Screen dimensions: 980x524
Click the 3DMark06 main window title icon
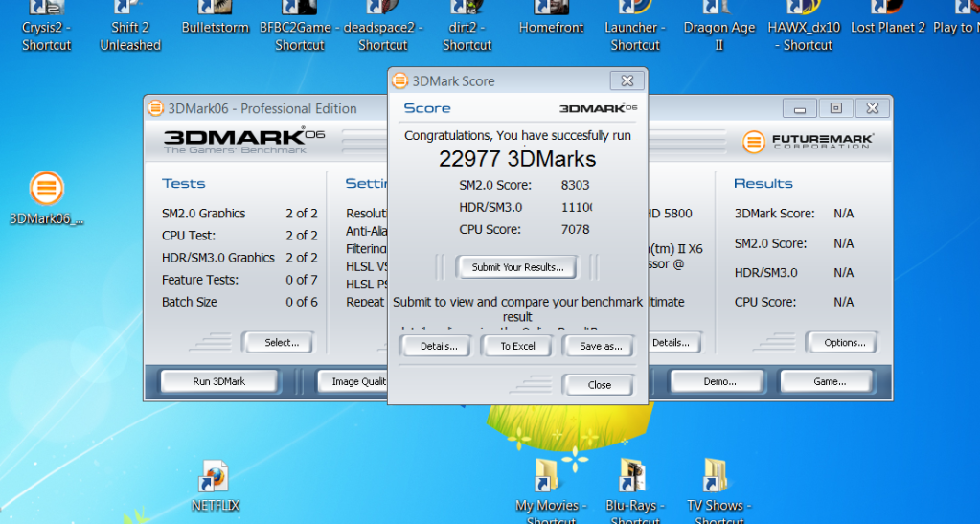(x=155, y=108)
